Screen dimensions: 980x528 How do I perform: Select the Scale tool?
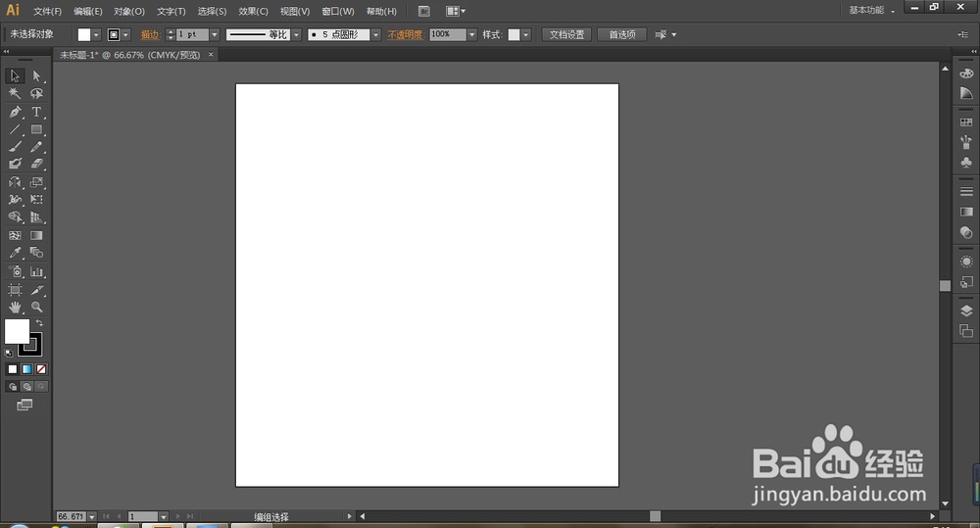pos(36,182)
